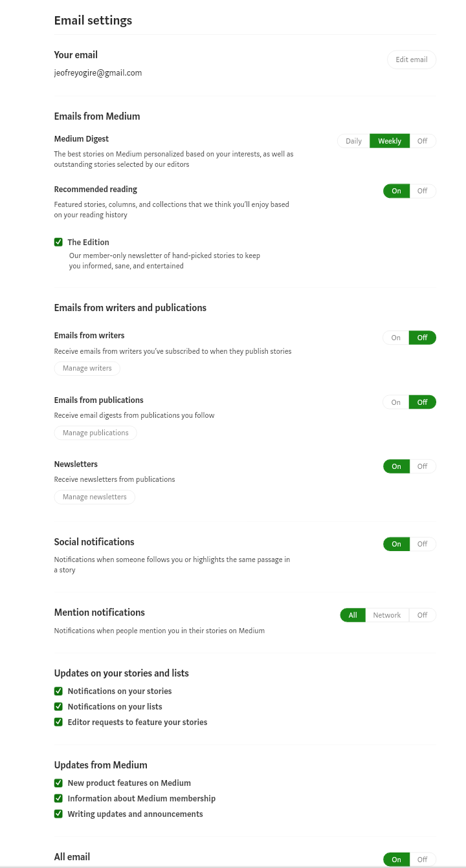Turn off Medium Digest emails
The width and height of the screenshot is (466, 868).
pyautogui.click(x=423, y=141)
